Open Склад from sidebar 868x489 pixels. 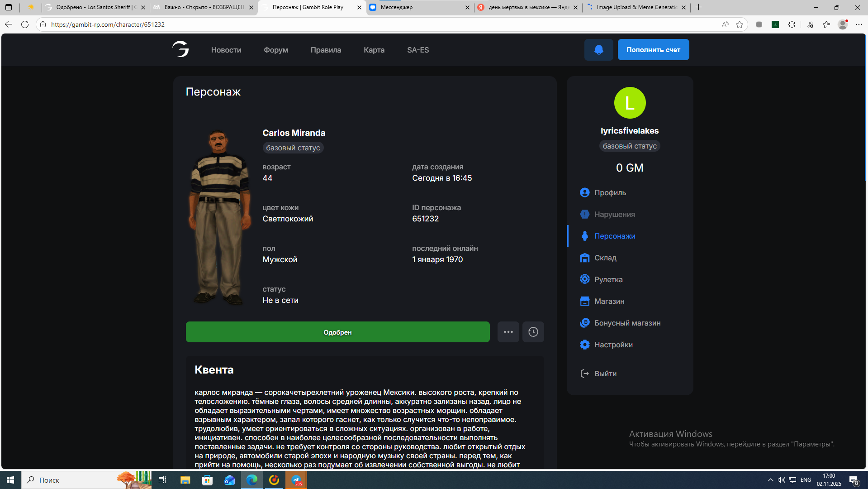coord(605,258)
